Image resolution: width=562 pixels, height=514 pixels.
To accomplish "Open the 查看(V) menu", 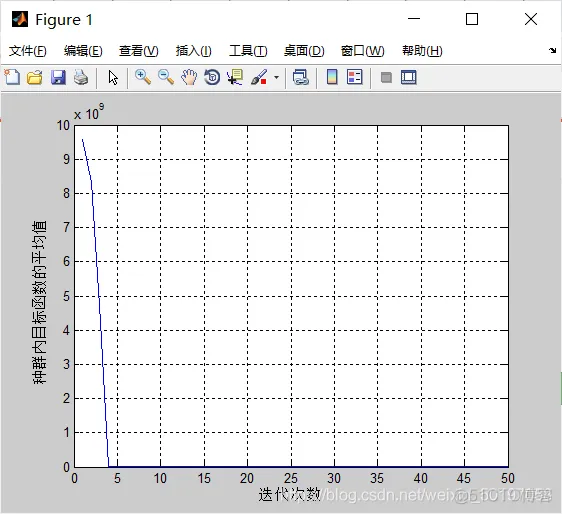I will 139,51.
